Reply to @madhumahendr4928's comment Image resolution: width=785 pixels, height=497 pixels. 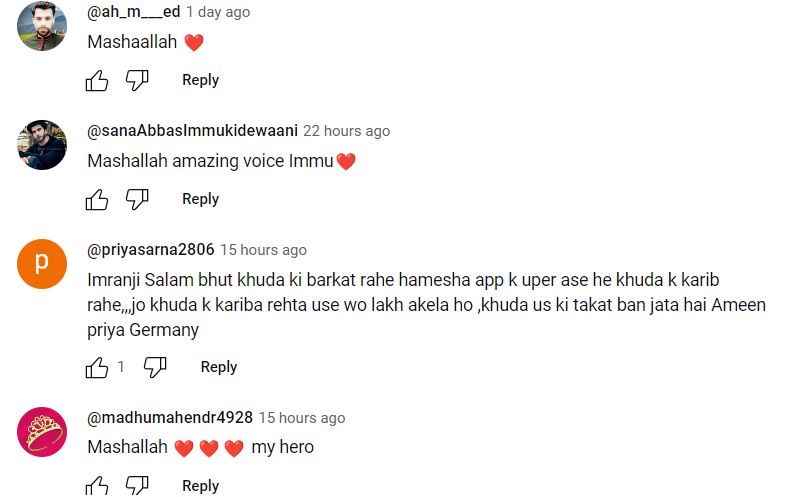tap(200, 486)
